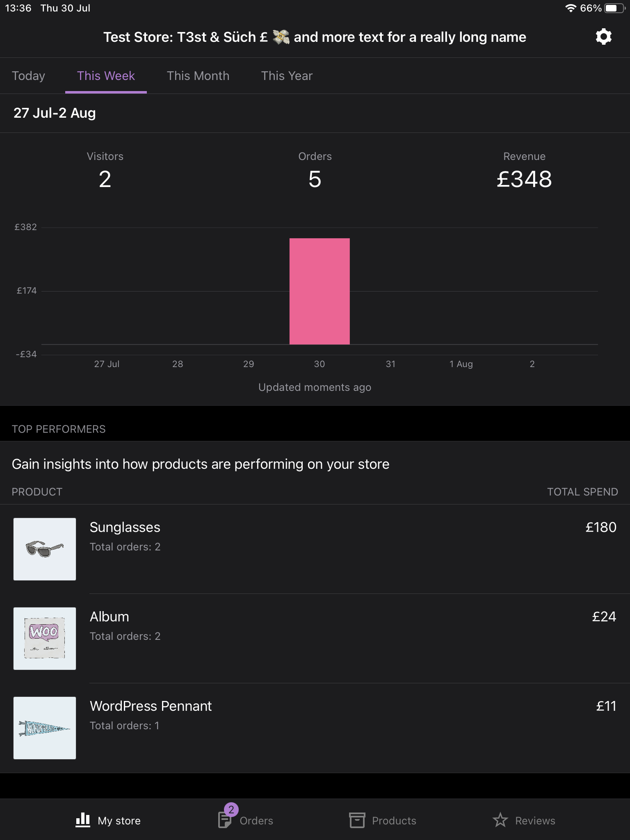Open the WordPress Pennant thumbnail
This screenshot has width=630, height=840.
pos(45,728)
